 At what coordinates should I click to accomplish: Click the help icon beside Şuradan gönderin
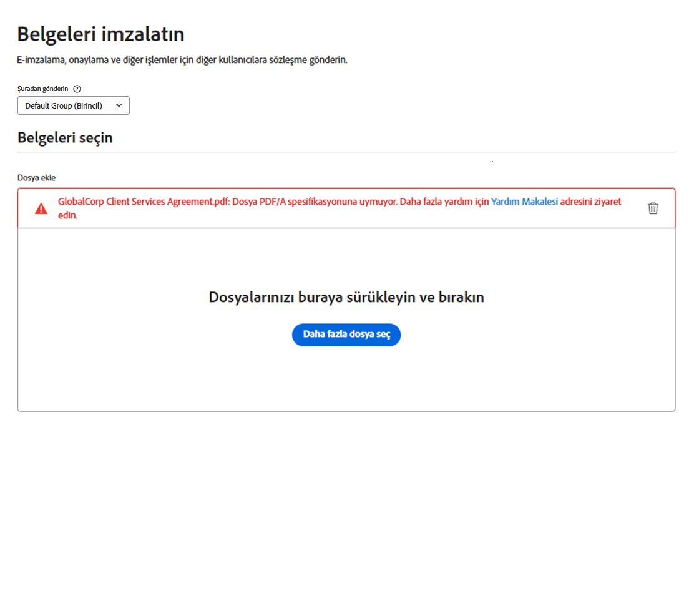coord(77,89)
